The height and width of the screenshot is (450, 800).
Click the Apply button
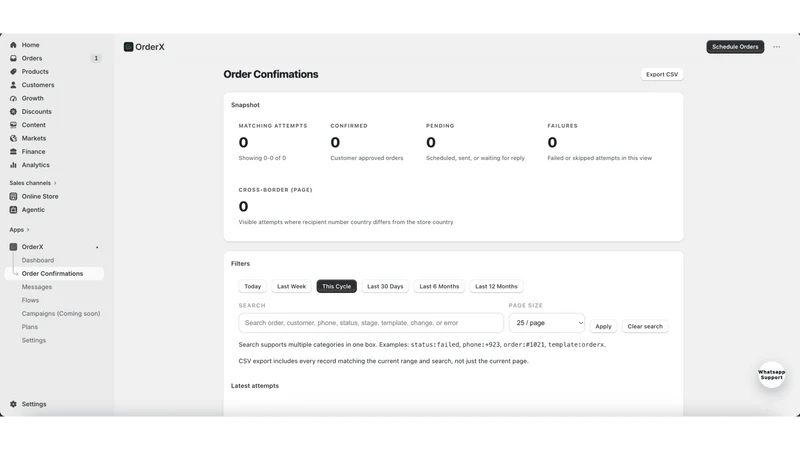point(603,327)
